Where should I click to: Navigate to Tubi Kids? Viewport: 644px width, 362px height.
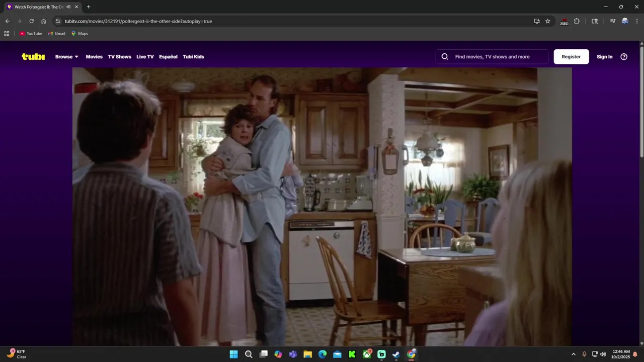click(193, 57)
